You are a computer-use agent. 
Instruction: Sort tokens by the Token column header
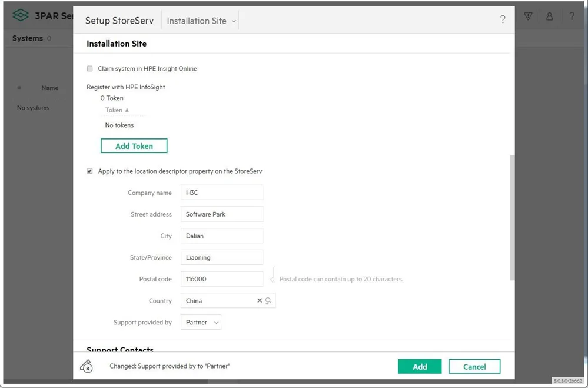coord(117,110)
